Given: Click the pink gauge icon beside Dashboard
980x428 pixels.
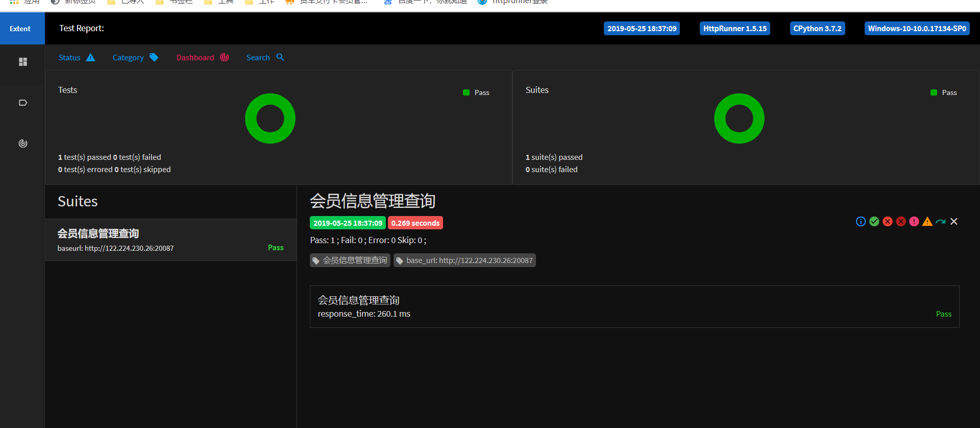Looking at the screenshot, I should (x=224, y=57).
